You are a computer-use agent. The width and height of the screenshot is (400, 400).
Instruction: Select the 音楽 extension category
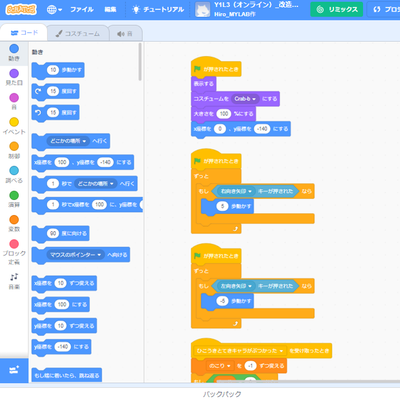[14, 281]
